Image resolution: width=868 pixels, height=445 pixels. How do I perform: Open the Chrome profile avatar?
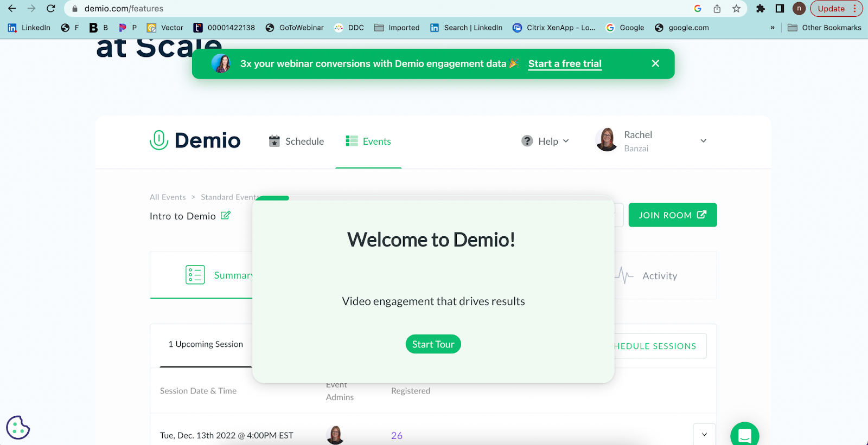(x=799, y=9)
